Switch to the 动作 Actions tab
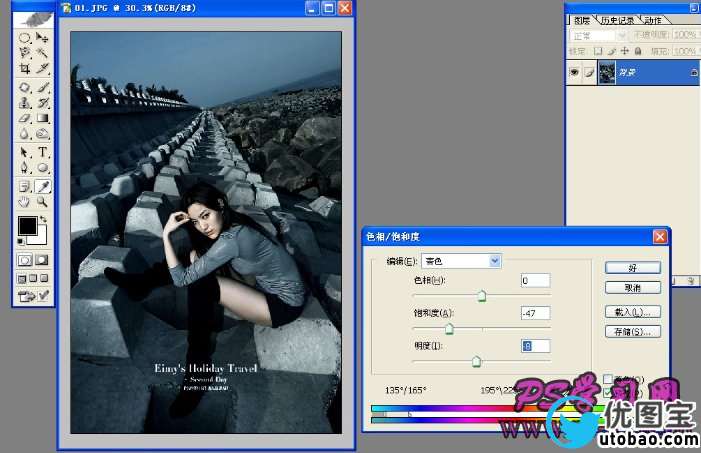Image resolution: width=701 pixels, height=453 pixels. 653,20
